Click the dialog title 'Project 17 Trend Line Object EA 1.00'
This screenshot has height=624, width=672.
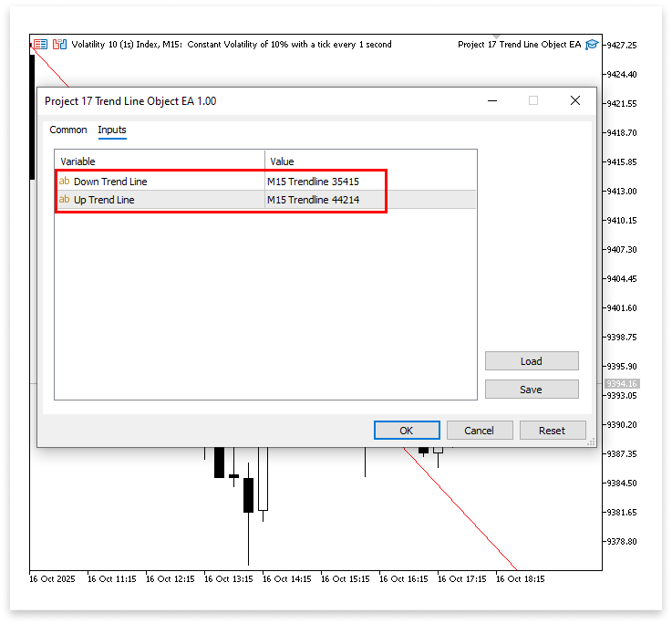click(x=130, y=101)
